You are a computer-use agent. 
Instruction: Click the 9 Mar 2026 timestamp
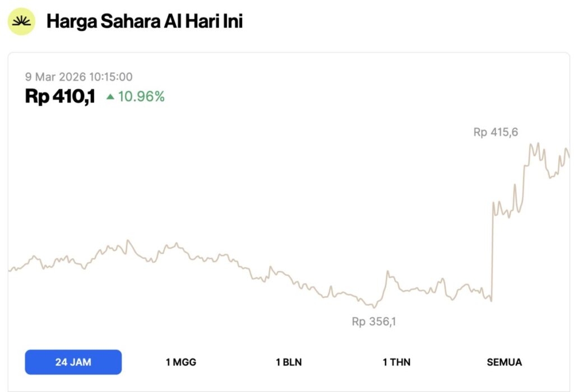click(78, 77)
